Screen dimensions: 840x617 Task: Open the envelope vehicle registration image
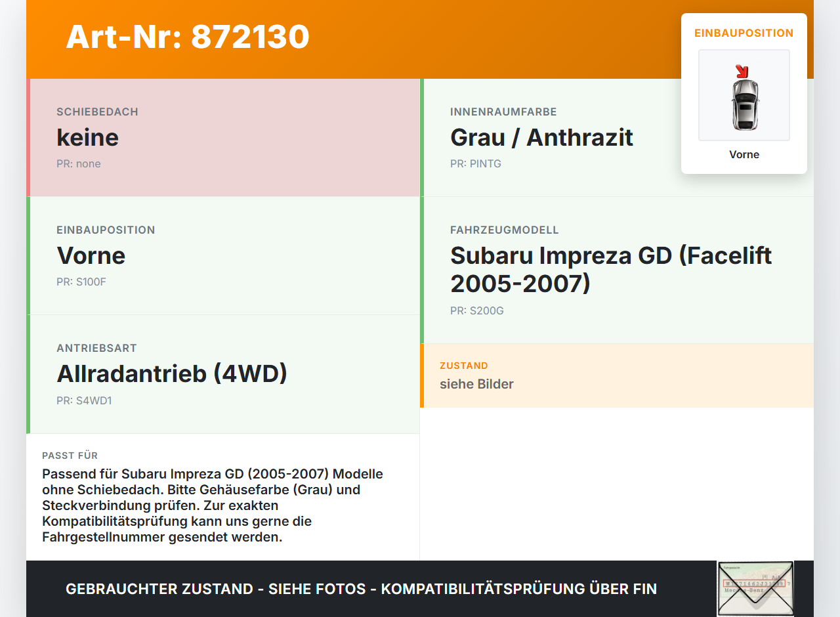tap(755, 588)
